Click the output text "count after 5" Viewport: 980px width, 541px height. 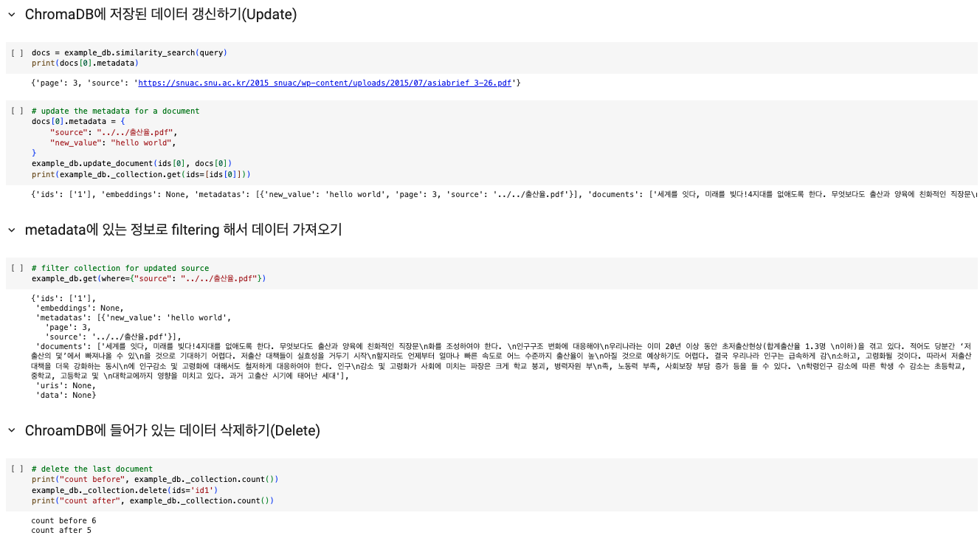point(61,531)
